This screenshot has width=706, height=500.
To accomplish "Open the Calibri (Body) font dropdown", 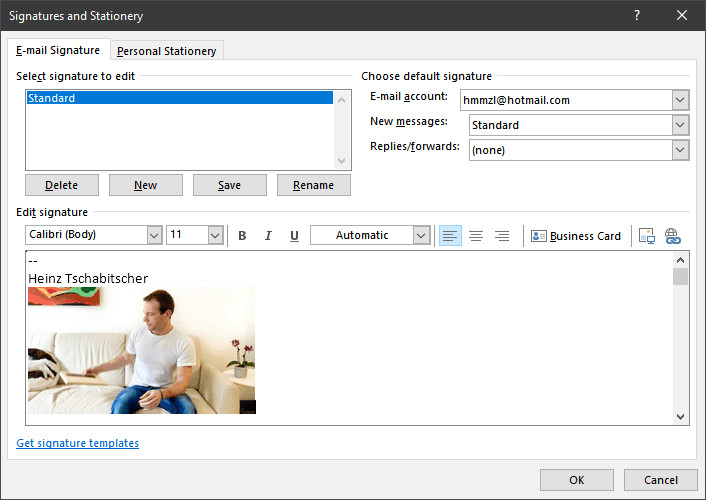I will (x=154, y=235).
